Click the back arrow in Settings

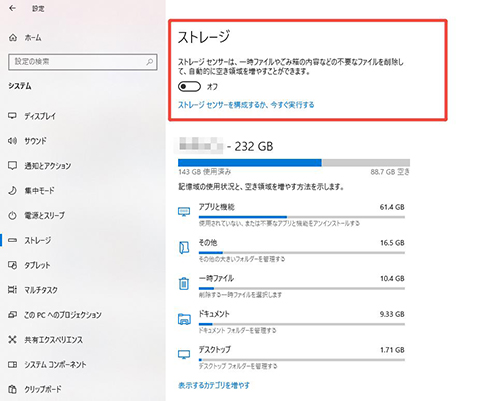click(12, 8)
